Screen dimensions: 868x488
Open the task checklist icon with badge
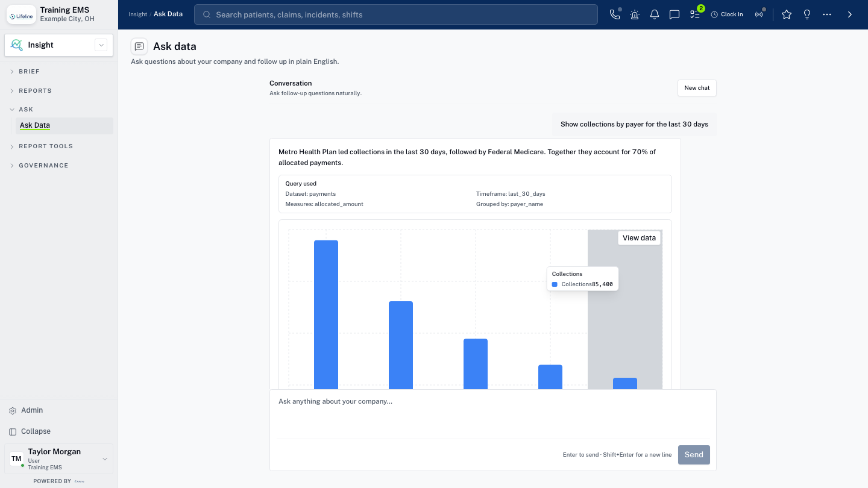tap(696, 14)
